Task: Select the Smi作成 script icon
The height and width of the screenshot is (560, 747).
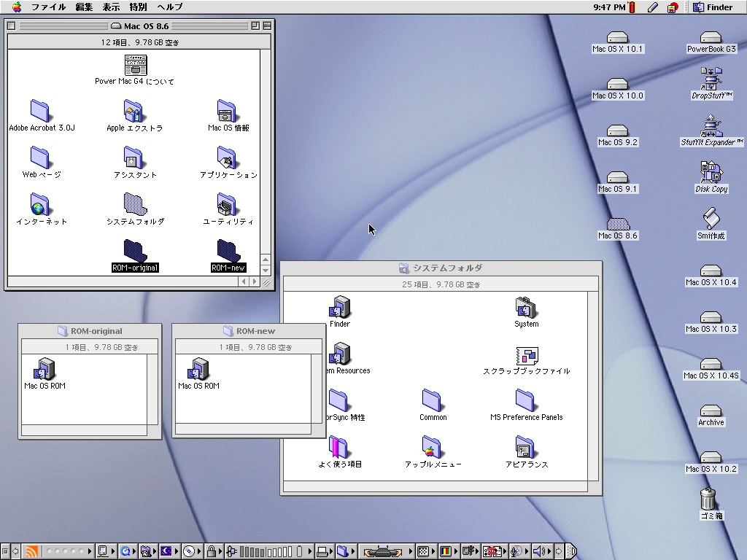Action: (711, 219)
